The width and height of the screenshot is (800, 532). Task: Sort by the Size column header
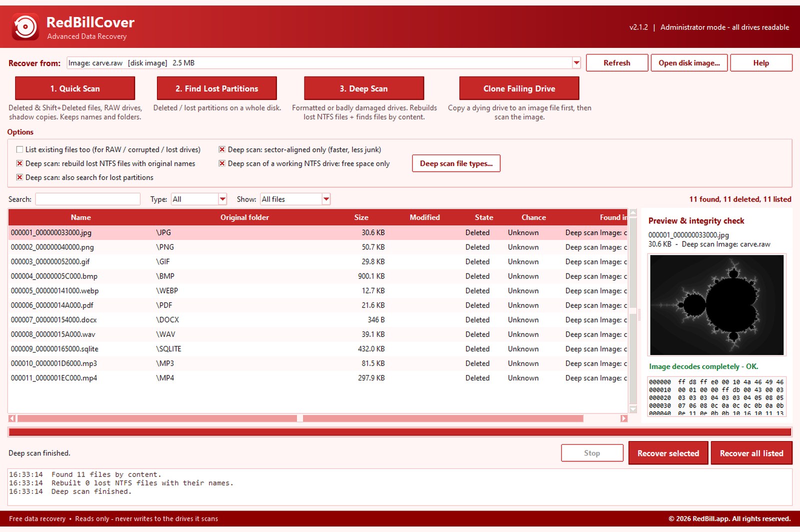361,217
